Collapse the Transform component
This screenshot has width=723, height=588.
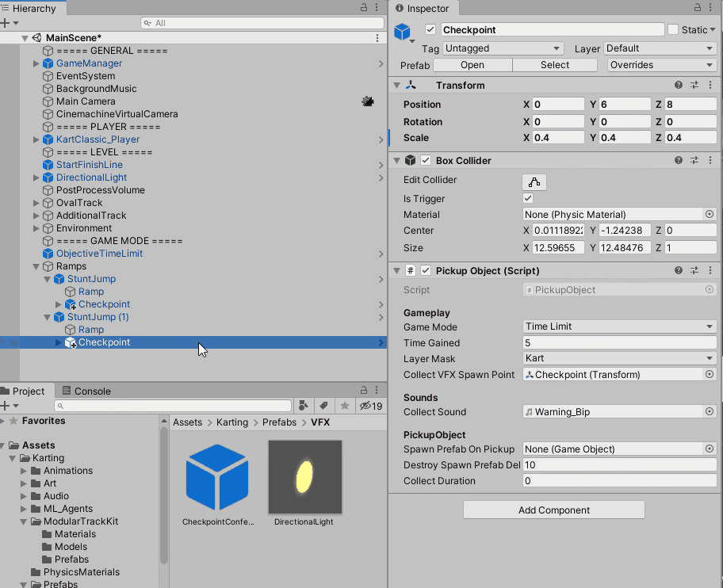[x=396, y=86]
